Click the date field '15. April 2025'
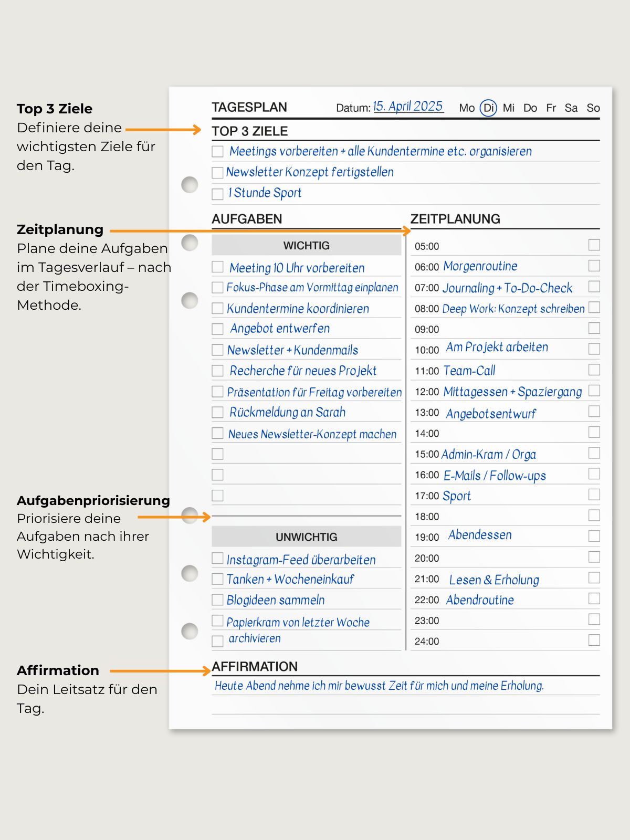Viewport: 630px width, 840px height. pos(408,107)
